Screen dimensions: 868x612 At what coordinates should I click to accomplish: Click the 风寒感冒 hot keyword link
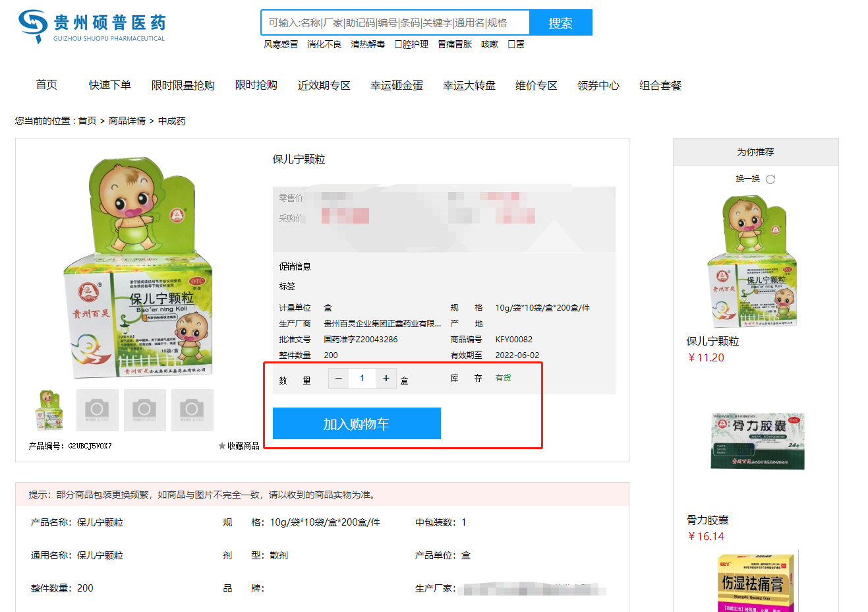(x=281, y=44)
